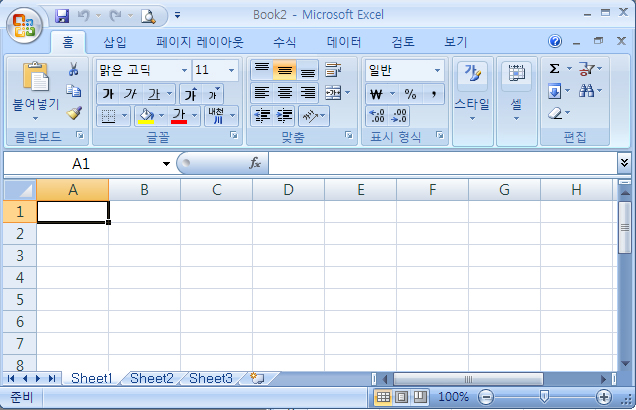Apply cell borders button

coord(108,116)
